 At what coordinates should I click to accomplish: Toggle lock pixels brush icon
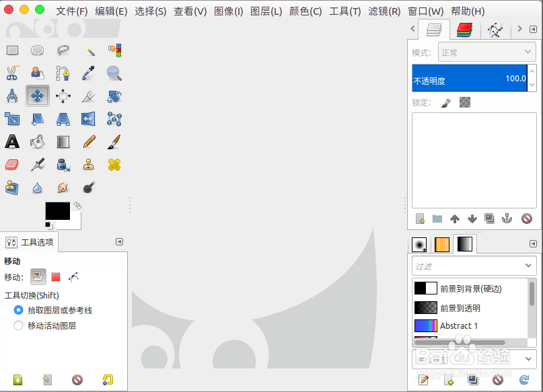(x=446, y=103)
